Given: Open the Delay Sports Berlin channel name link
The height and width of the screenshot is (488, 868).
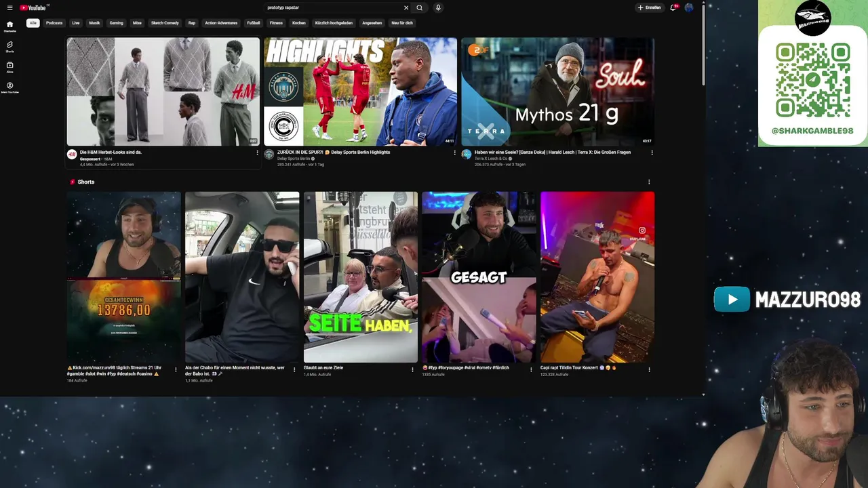Looking at the screenshot, I should pyautogui.click(x=294, y=159).
